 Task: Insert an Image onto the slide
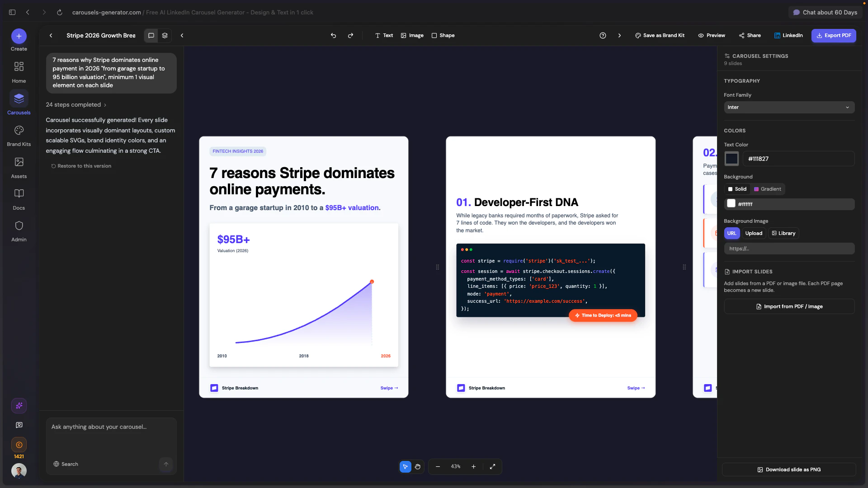pos(411,35)
